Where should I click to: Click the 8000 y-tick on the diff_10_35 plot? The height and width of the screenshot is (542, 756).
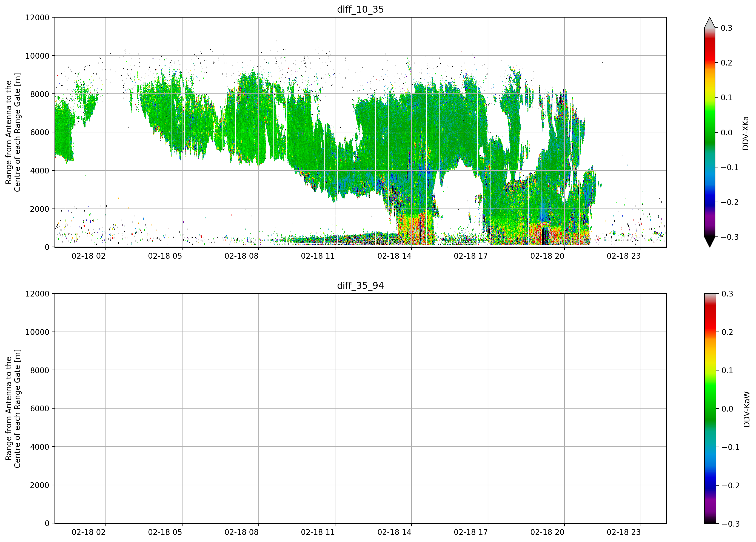pyautogui.click(x=40, y=94)
